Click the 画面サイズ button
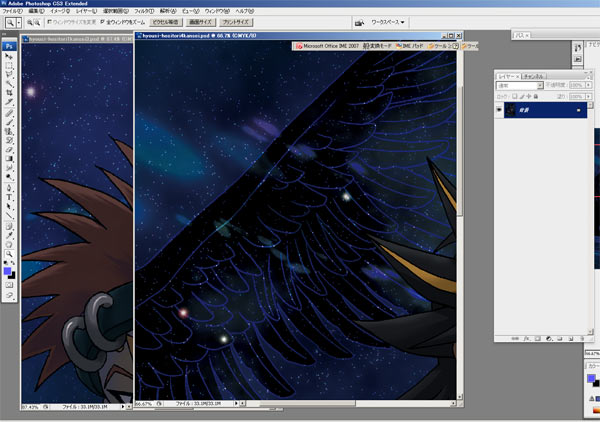The width and height of the screenshot is (600, 422). click(x=201, y=23)
